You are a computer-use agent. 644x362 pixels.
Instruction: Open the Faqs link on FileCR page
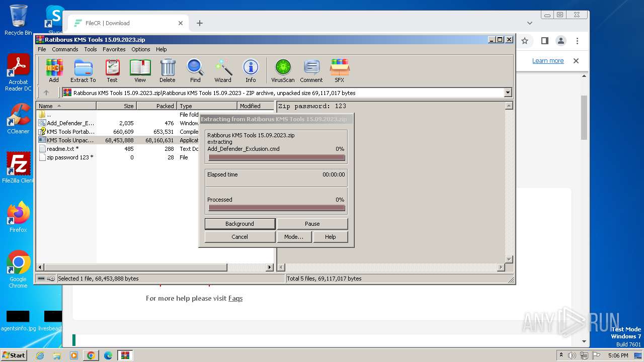pos(235,298)
